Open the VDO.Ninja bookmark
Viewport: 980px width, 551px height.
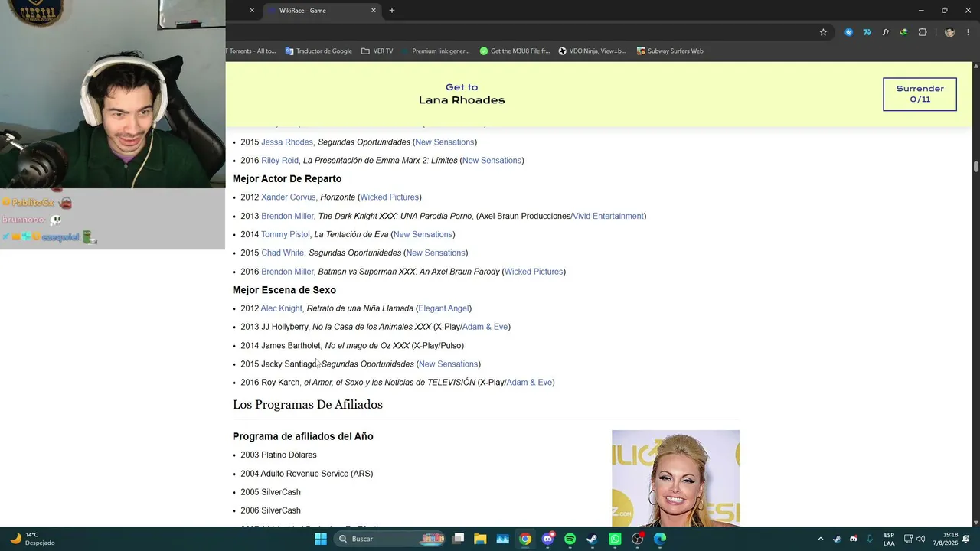[593, 51]
